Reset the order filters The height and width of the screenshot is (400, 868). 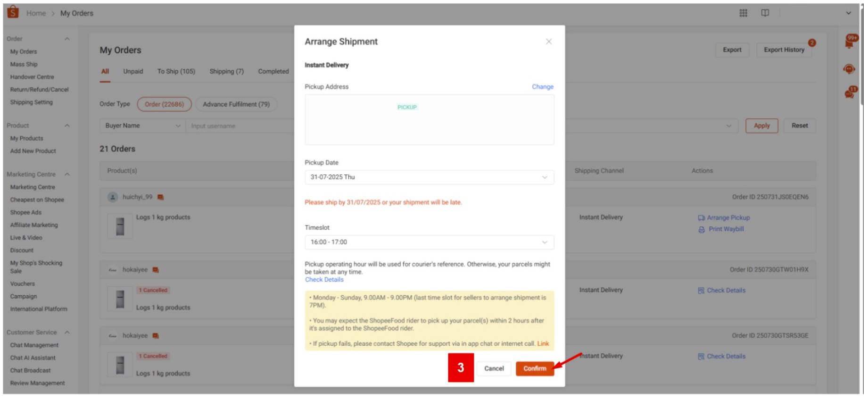(800, 126)
